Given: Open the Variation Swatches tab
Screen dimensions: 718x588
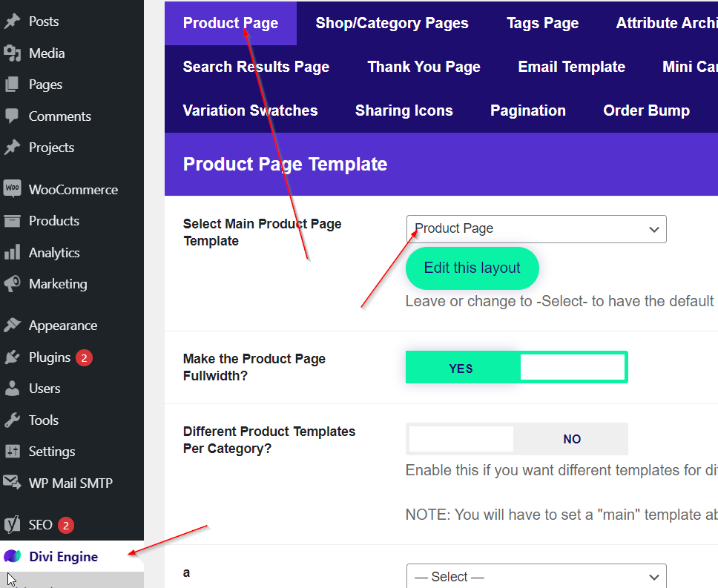Looking at the screenshot, I should [x=250, y=110].
